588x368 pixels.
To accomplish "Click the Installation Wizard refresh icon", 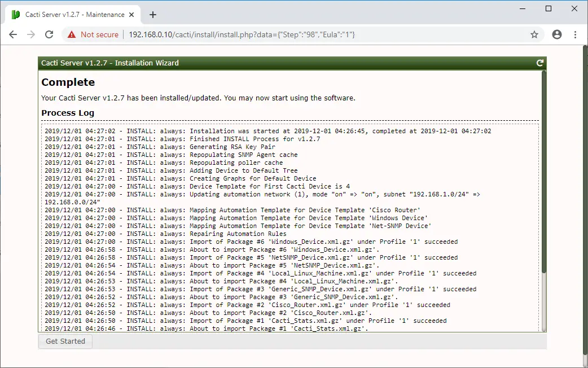I will (x=539, y=63).
